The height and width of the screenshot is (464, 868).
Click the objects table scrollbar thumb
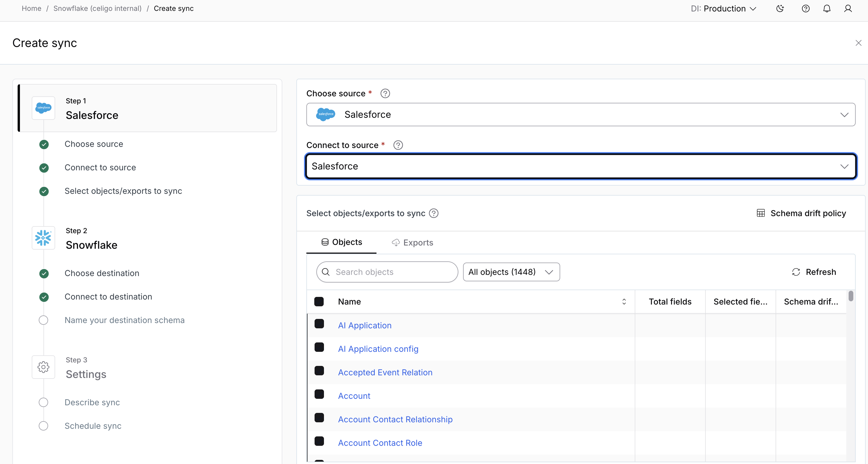[851, 296]
